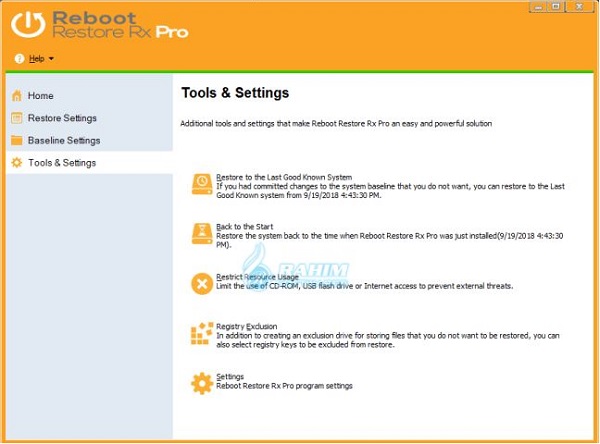Minimize the Reboot Restore Rx Pro window
The width and height of the screenshot is (600, 444).
pos(538,7)
